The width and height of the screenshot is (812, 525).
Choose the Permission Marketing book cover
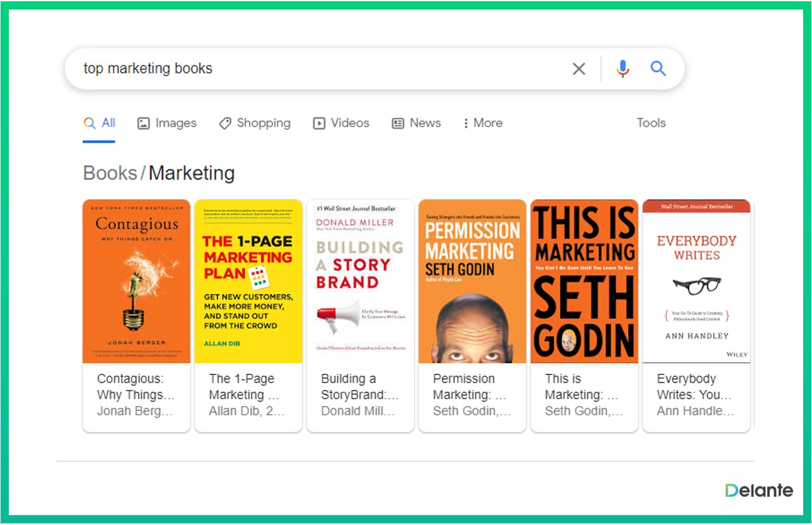[472, 281]
